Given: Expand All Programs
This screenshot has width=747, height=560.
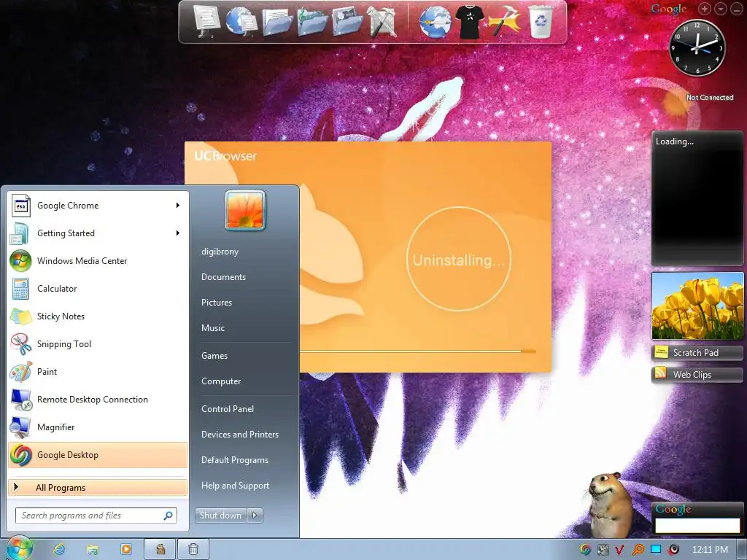Looking at the screenshot, I should point(98,488).
